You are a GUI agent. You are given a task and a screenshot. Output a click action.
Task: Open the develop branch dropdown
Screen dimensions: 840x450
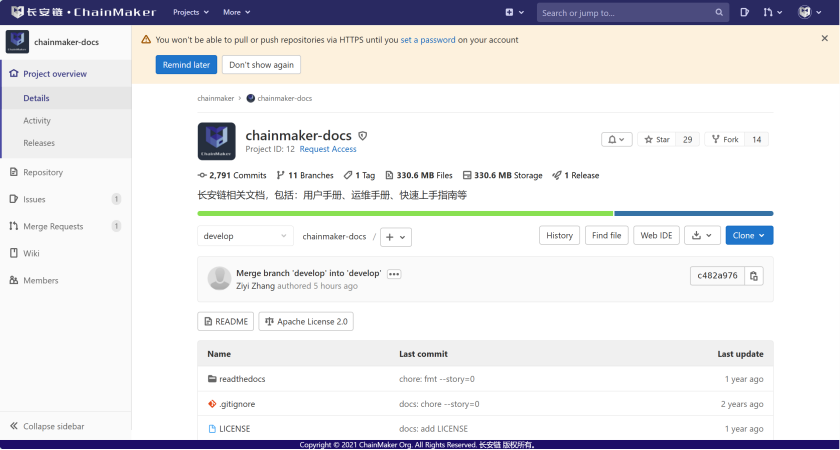click(x=245, y=236)
